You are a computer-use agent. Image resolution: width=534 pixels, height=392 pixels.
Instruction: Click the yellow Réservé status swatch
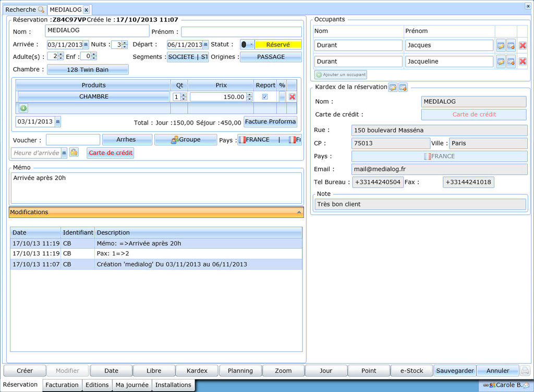point(278,45)
